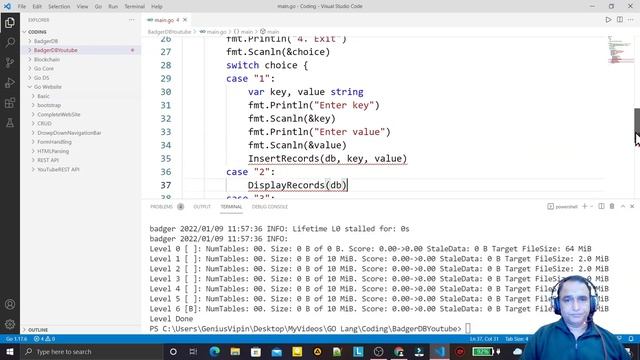Click Tab Size: 4 in status bar
This screenshot has width=640, height=360.
[x=517, y=339]
